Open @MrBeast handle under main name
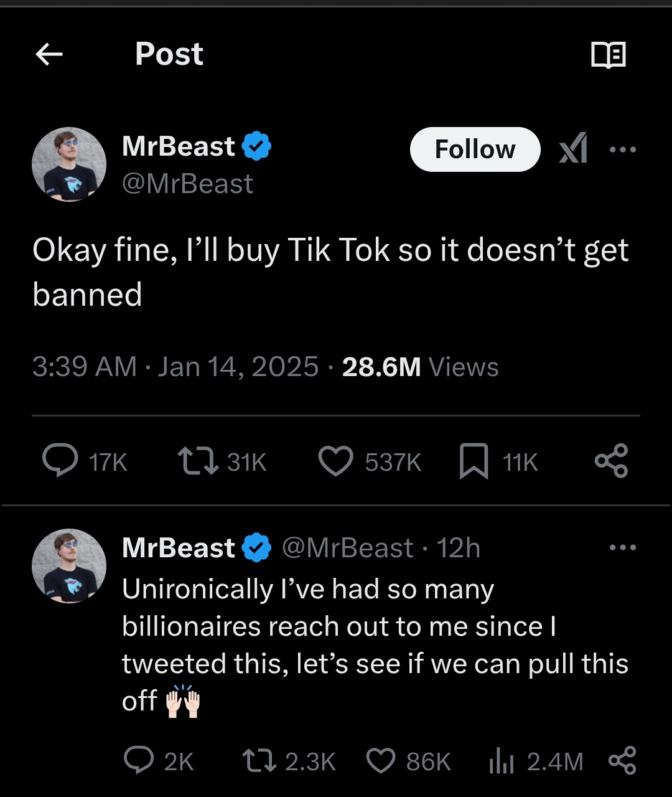Image resolution: width=672 pixels, height=797 pixels. [188, 184]
